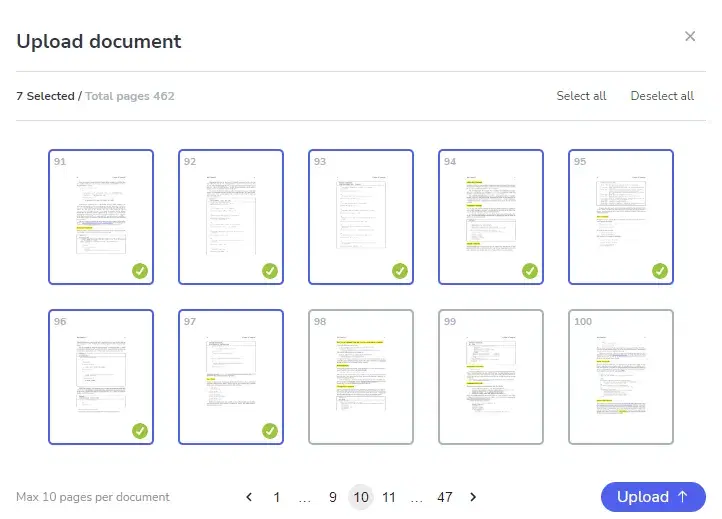Uncheck the green checkmark on page 94

pyautogui.click(x=530, y=271)
